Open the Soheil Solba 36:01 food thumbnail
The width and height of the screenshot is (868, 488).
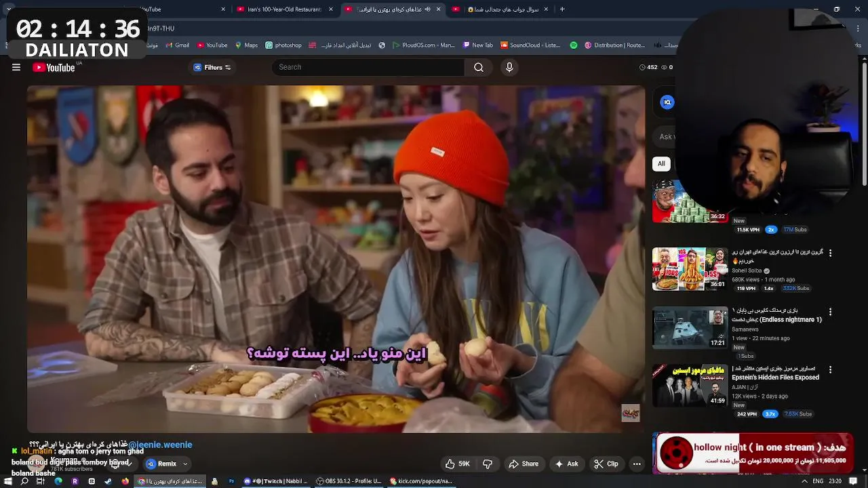690,269
